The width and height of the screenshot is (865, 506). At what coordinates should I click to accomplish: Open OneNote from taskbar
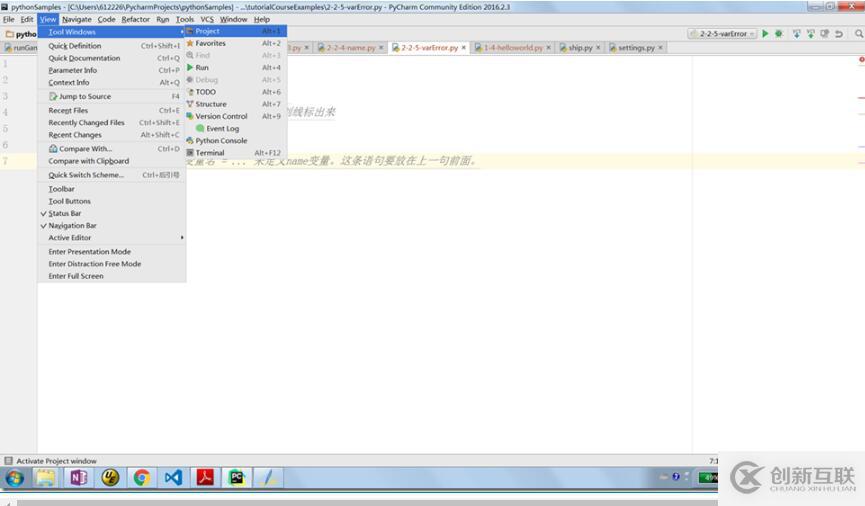(x=78, y=478)
